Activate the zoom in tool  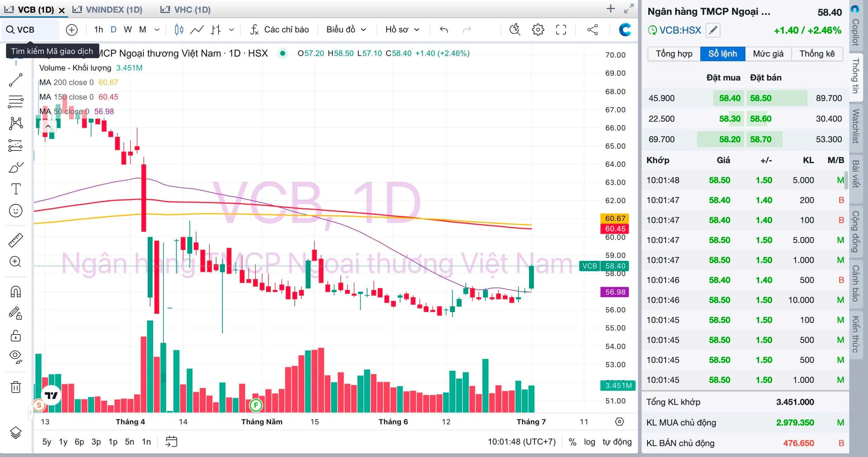tap(16, 262)
